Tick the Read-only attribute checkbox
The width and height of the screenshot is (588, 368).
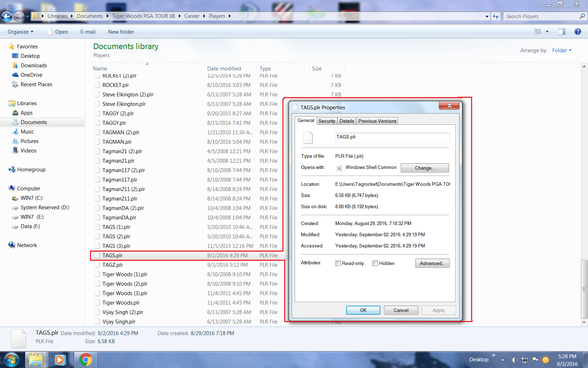[338, 263]
